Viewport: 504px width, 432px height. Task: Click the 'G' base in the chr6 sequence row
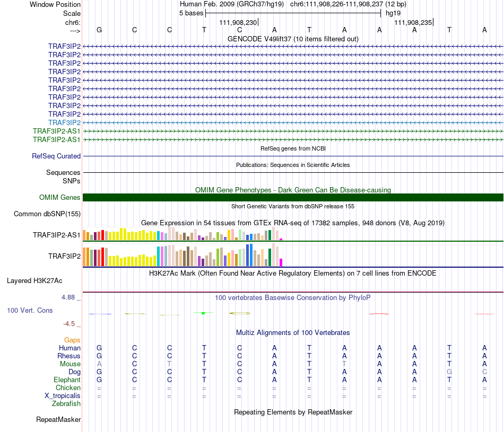(x=99, y=30)
